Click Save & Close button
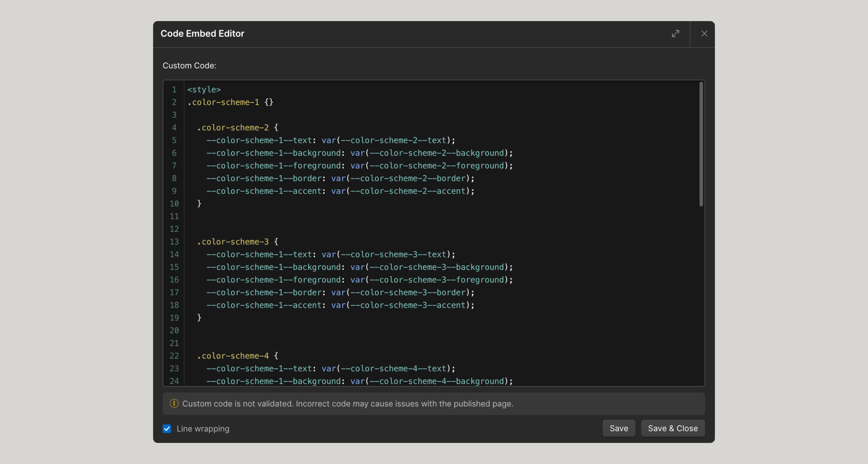The image size is (868, 464). [673, 428]
